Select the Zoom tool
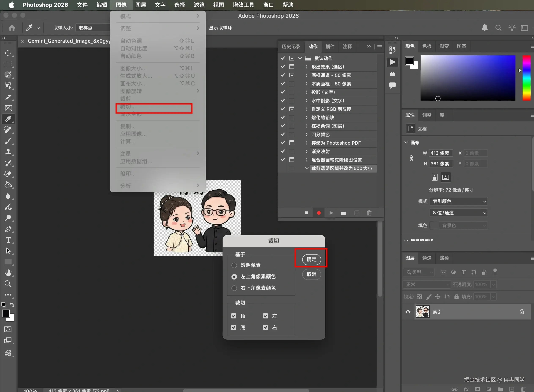Screen dimensions: 534x392 tap(8, 284)
